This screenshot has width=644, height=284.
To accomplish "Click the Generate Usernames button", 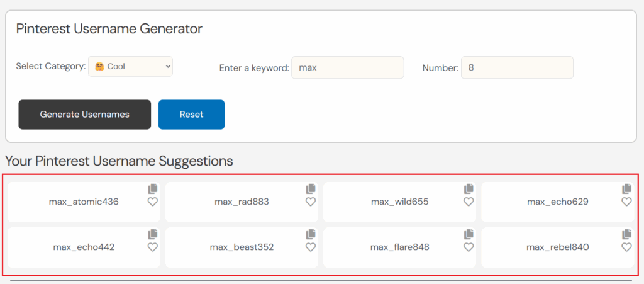I will [x=84, y=115].
